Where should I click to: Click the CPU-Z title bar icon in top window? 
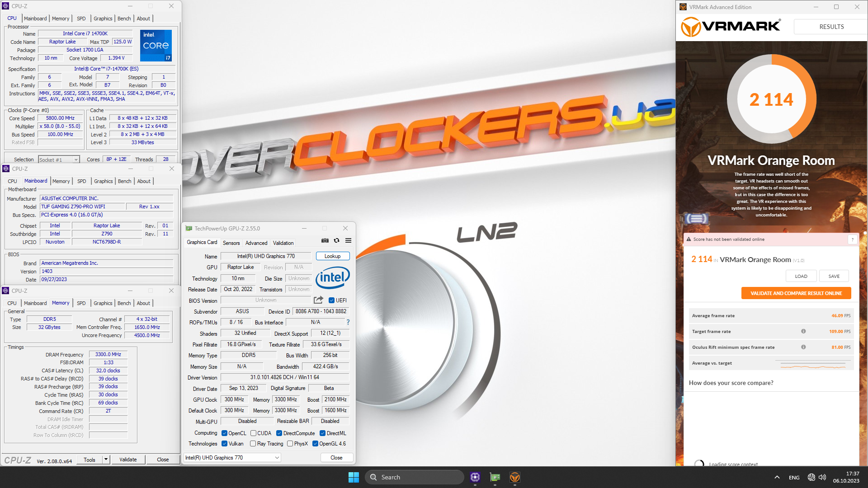5,6
